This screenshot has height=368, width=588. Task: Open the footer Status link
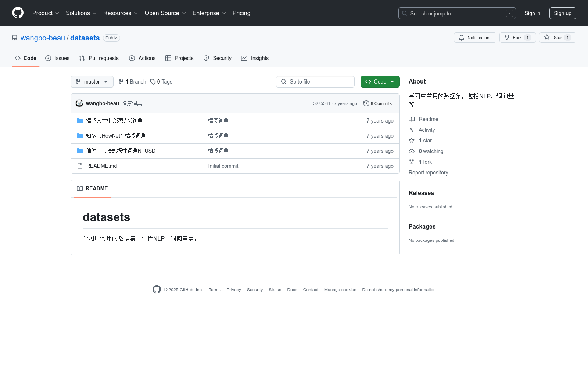[275, 290]
